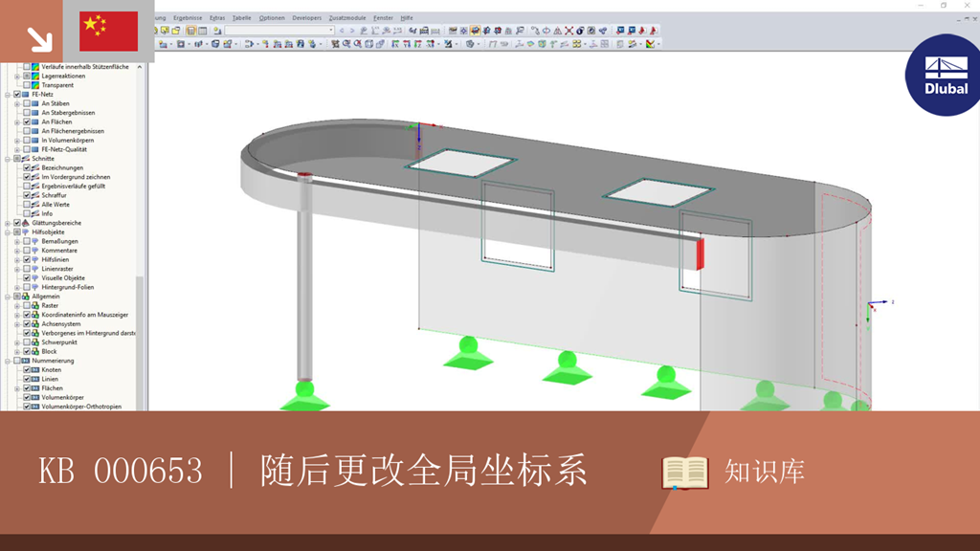The image size is (980, 551).
Task: Click the Knoten numbering icon
Action: point(35,370)
